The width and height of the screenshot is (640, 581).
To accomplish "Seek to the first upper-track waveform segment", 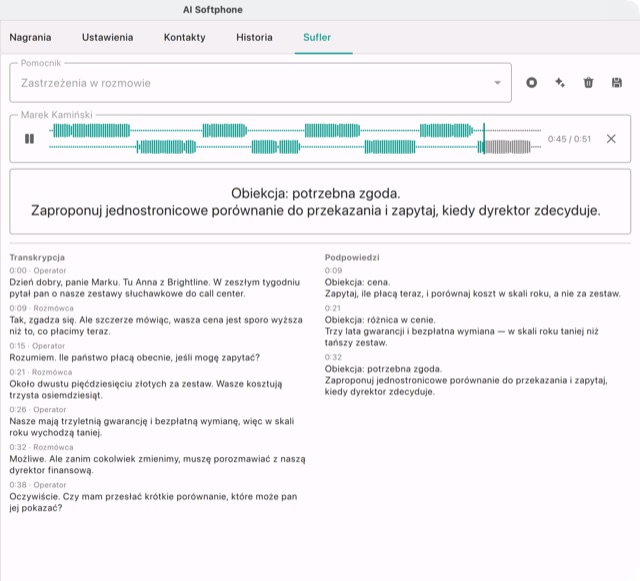I will pyautogui.click(x=91, y=131).
